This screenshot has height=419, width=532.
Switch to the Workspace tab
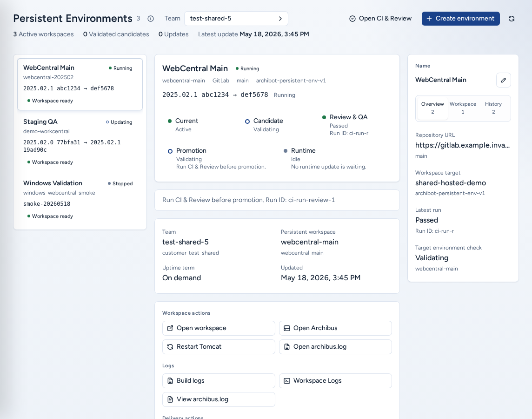[463, 108]
